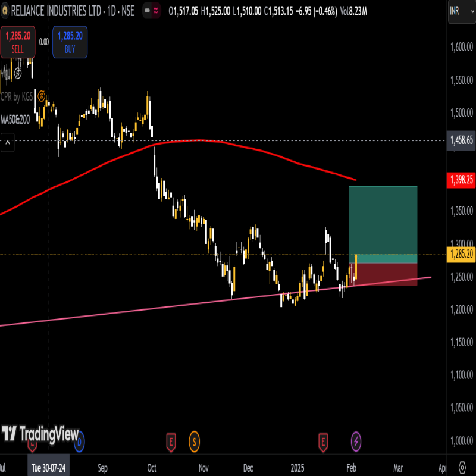476x476 pixels.
Task: Click the Tue 30-07-24 date label
Action: point(49,468)
